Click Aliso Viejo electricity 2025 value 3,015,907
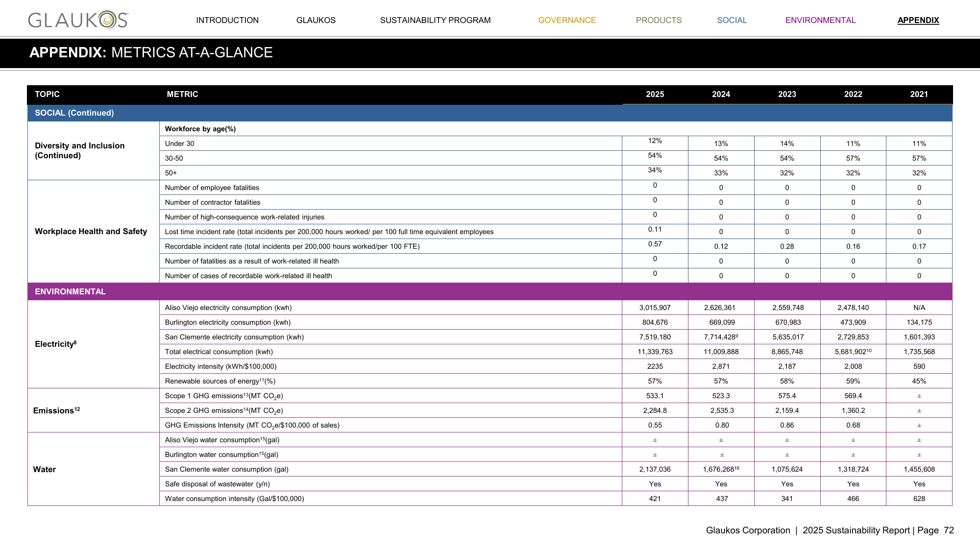This screenshot has width=980, height=551. [x=655, y=308]
